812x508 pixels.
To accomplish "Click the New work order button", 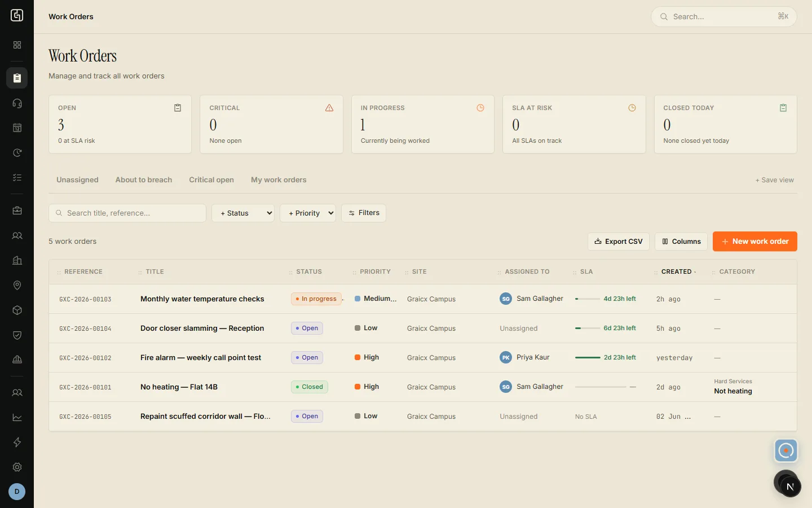I will [x=755, y=242].
